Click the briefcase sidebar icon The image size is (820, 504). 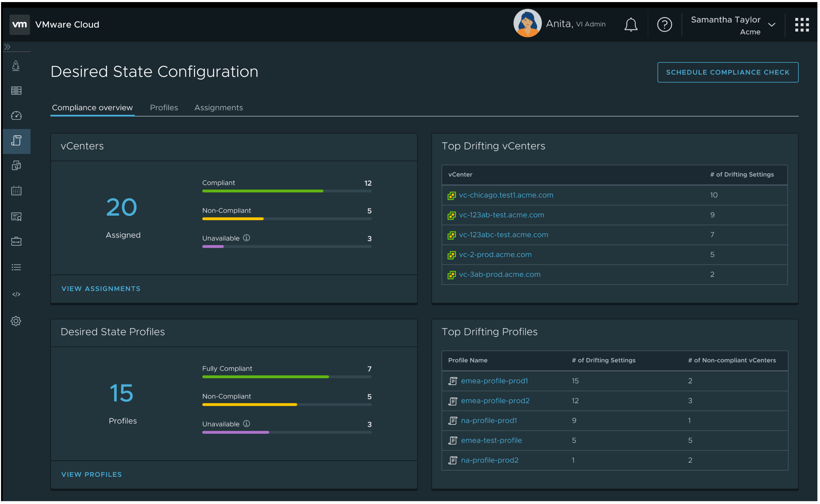(16, 241)
